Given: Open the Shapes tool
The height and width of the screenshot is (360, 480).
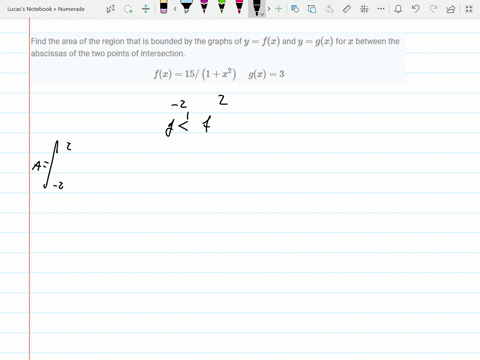Looking at the screenshot, I should click(295, 9).
